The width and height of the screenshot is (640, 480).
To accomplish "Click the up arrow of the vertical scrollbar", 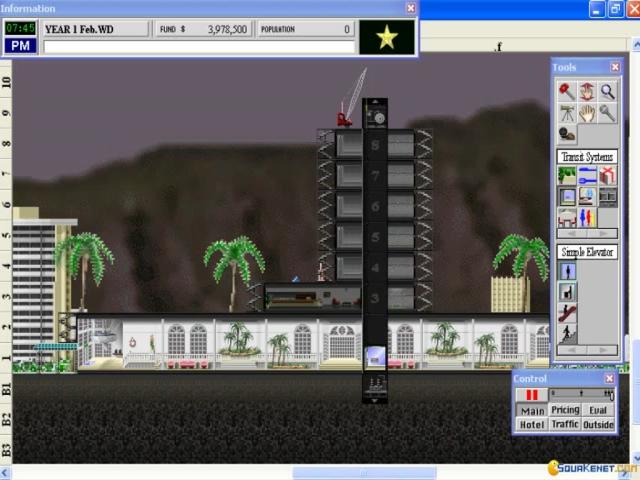I will pos(636,44).
